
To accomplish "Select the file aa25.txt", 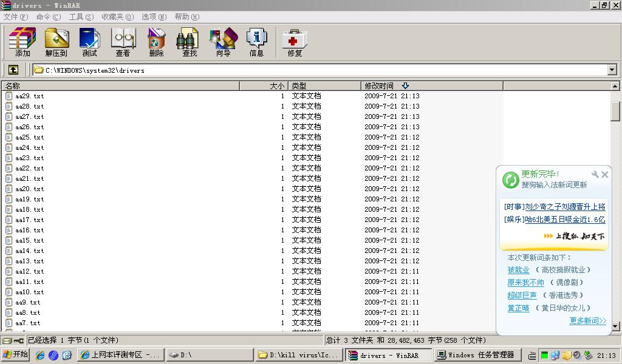I will [30, 137].
